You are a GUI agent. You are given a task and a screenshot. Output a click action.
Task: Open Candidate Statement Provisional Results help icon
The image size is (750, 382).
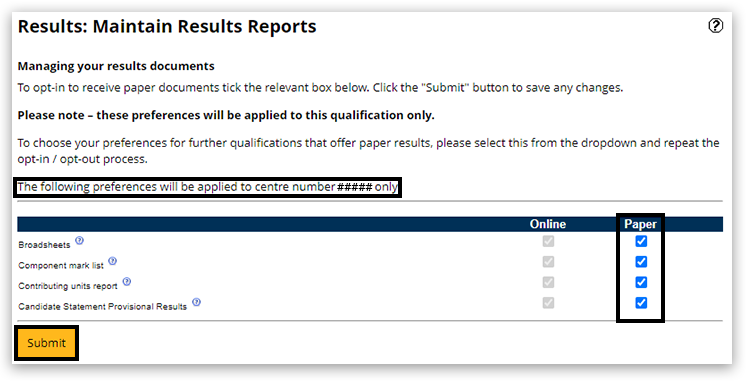(x=197, y=302)
